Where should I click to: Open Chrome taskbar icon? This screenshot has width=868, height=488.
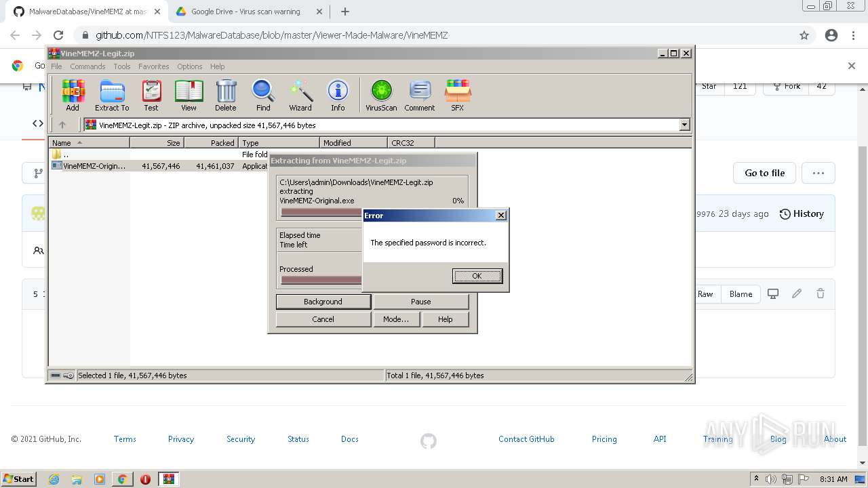coord(122,479)
